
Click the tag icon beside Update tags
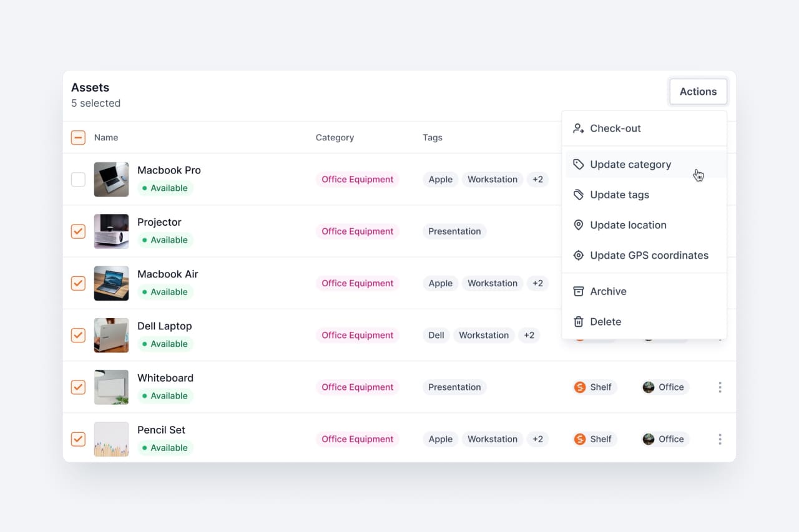[579, 195]
